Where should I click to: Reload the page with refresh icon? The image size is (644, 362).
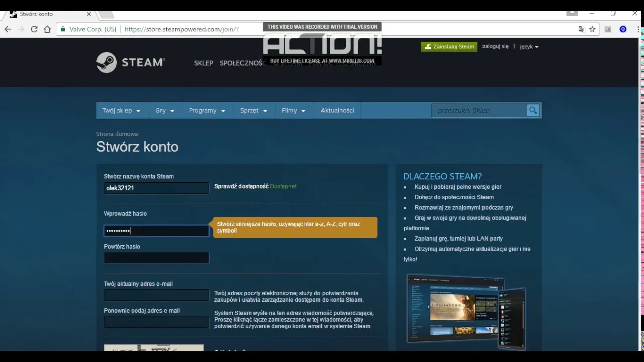pos(34,29)
